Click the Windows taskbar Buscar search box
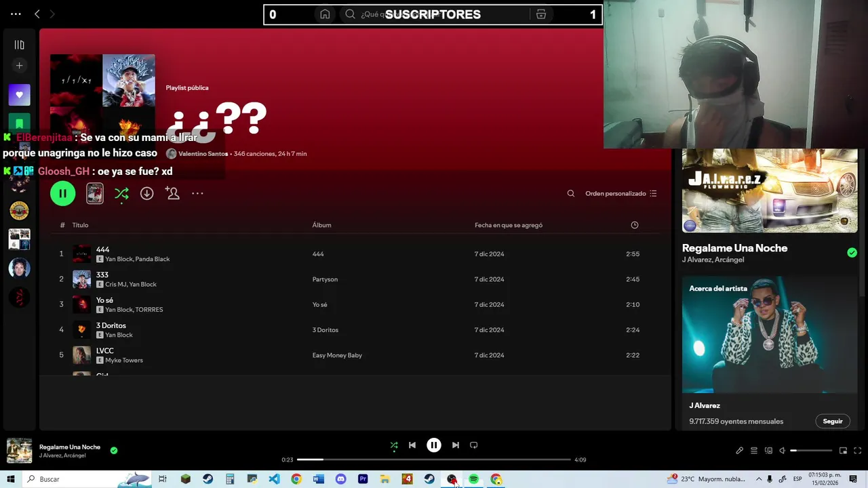This screenshot has width=868, height=488. pyautogui.click(x=86, y=479)
